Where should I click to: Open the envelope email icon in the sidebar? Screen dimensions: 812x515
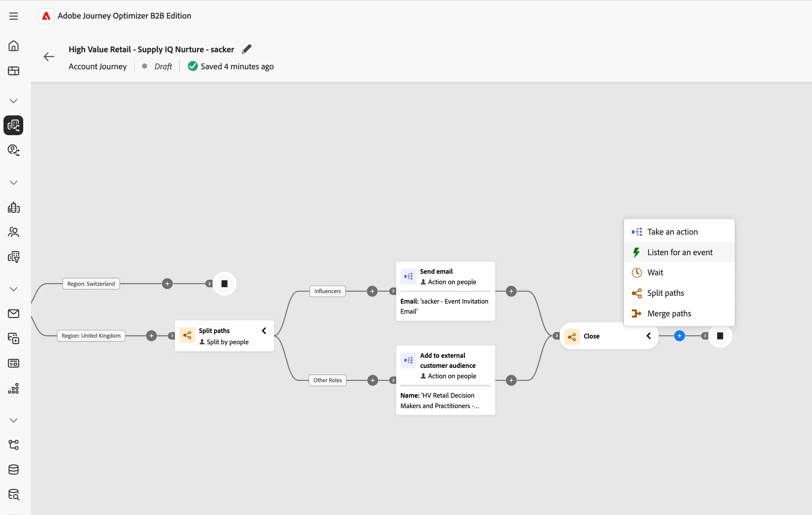14,314
